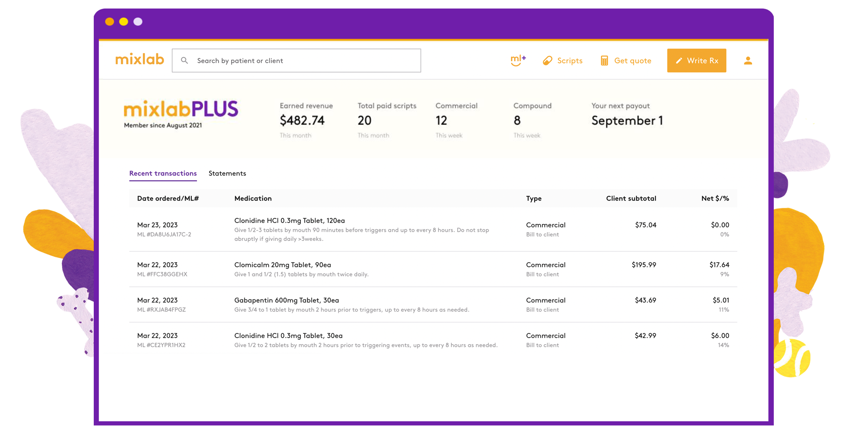Click the Scripts pill icon
Screen dimensions: 868x434
[547, 61]
